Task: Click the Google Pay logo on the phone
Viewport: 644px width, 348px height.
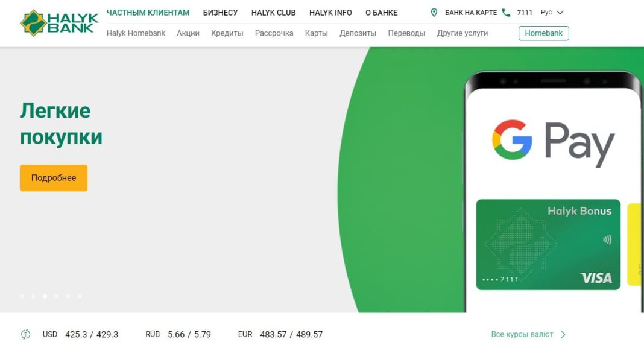Action: pyautogui.click(x=553, y=142)
